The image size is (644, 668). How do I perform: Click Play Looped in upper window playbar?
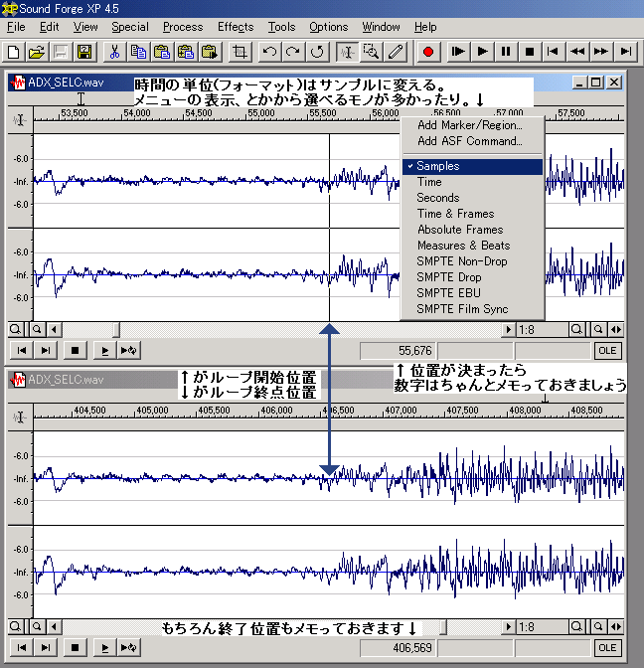point(128,351)
